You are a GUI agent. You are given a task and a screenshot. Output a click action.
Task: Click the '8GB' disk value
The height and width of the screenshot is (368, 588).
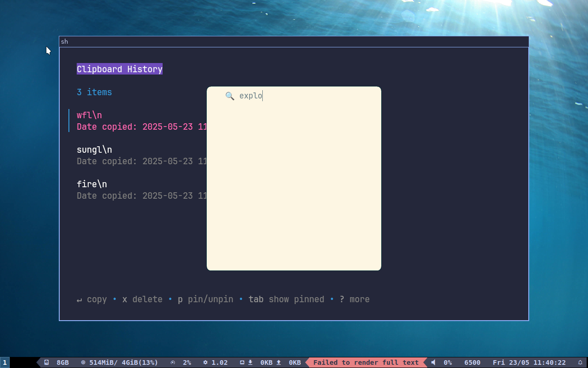point(62,362)
